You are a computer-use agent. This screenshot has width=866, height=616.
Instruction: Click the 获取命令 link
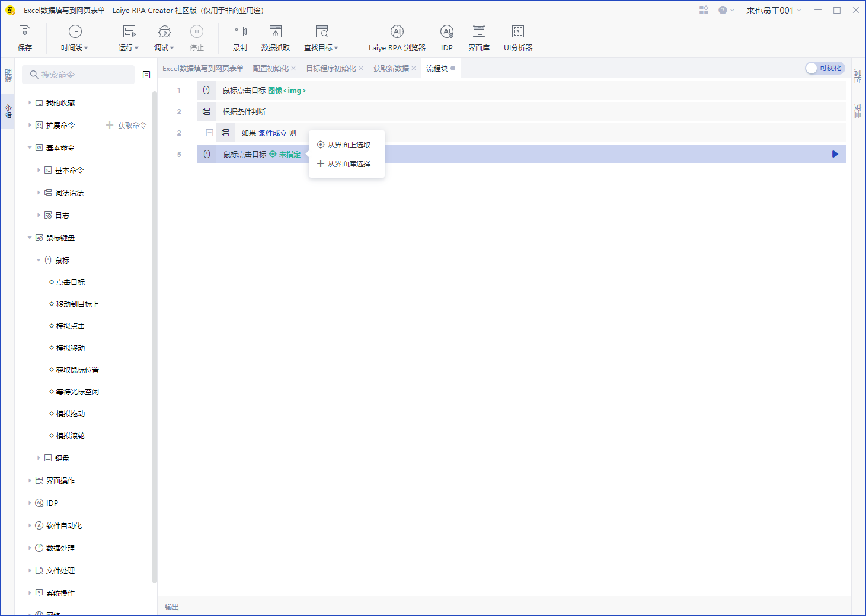click(126, 125)
